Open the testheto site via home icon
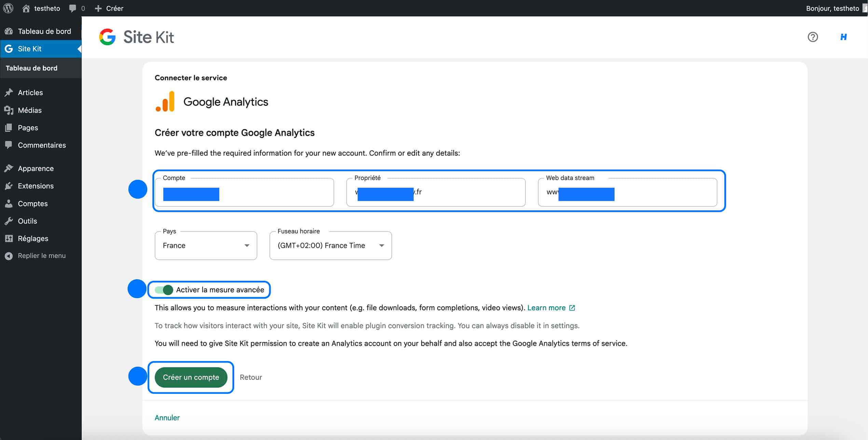This screenshot has width=868, height=440. click(27, 8)
